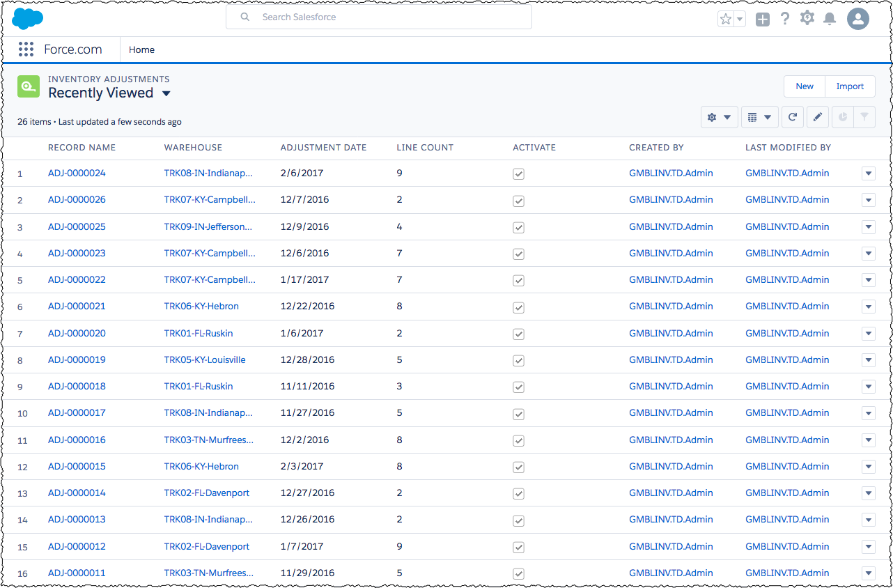Open the global actions plus icon
Image resolution: width=893 pixels, height=588 pixels.
[x=763, y=20]
